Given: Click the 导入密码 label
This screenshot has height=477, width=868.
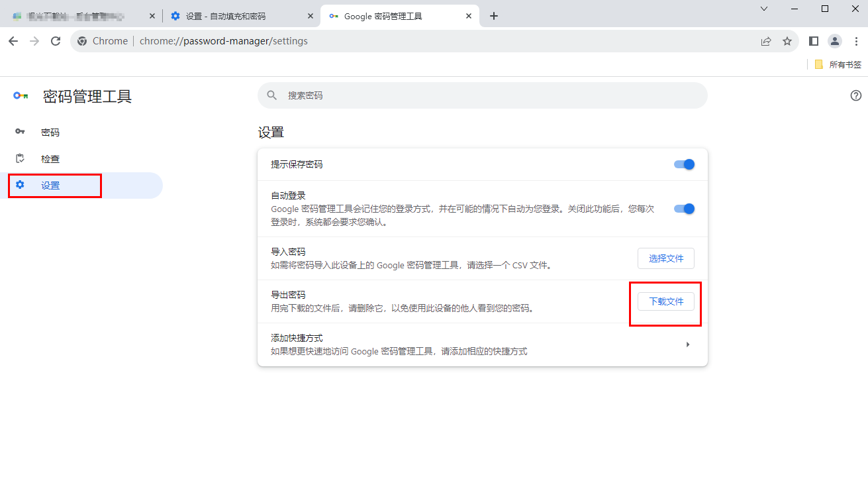Looking at the screenshot, I should pos(288,252).
